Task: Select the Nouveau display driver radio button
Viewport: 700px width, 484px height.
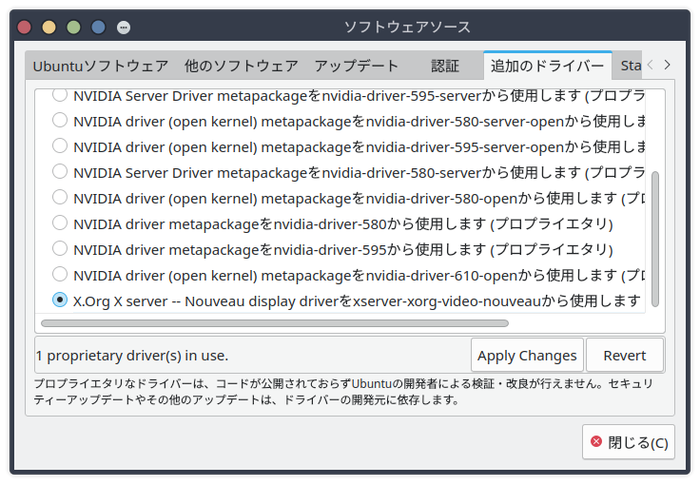Action: point(60,300)
